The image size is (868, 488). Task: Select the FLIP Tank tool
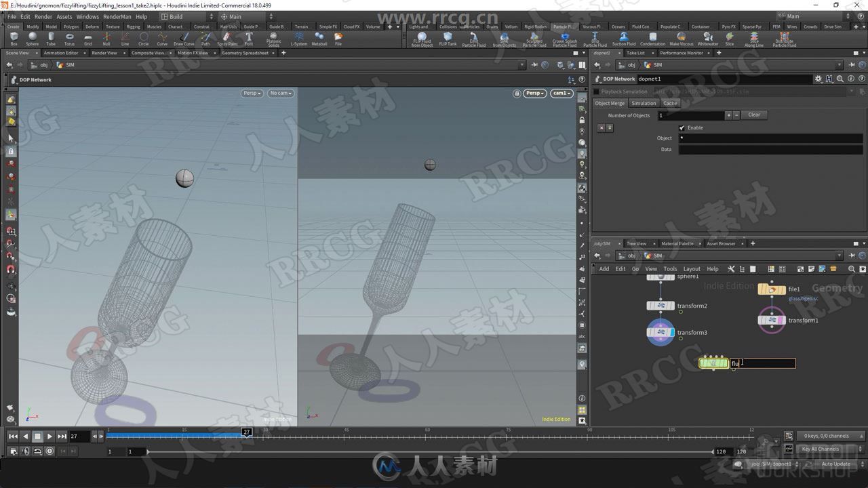(x=448, y=39)
